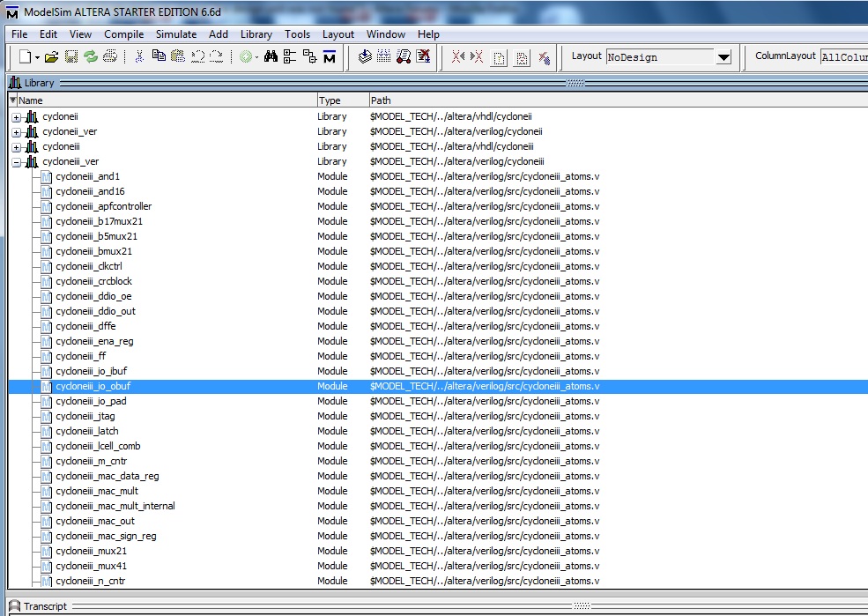The height and width of the screenshot is (616, 868).
Task: Open the Layout NoDesign dropdown arrow
Action: pos(723,57)
